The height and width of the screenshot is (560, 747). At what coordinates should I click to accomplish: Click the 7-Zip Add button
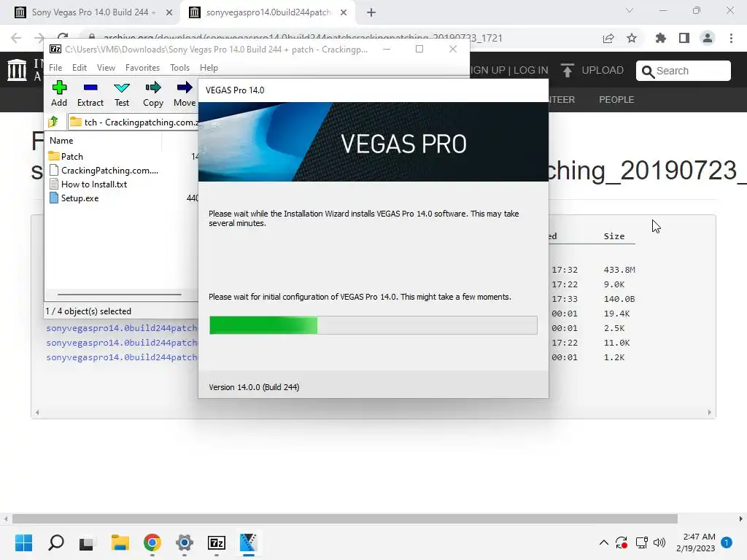(59, 94)
